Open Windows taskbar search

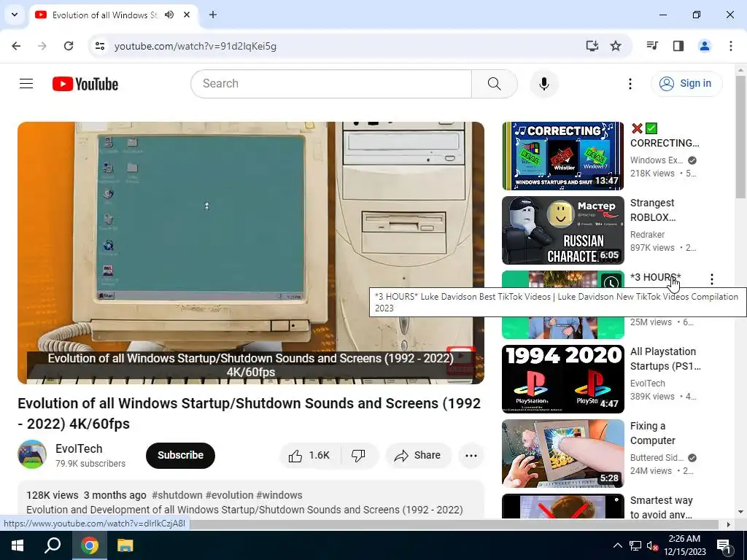53,545
